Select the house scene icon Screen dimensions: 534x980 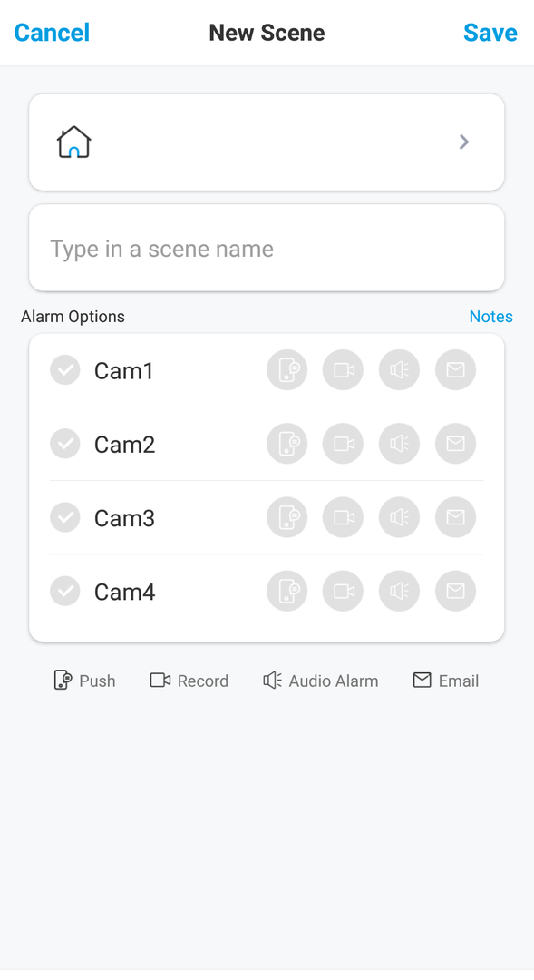point(73,142)
